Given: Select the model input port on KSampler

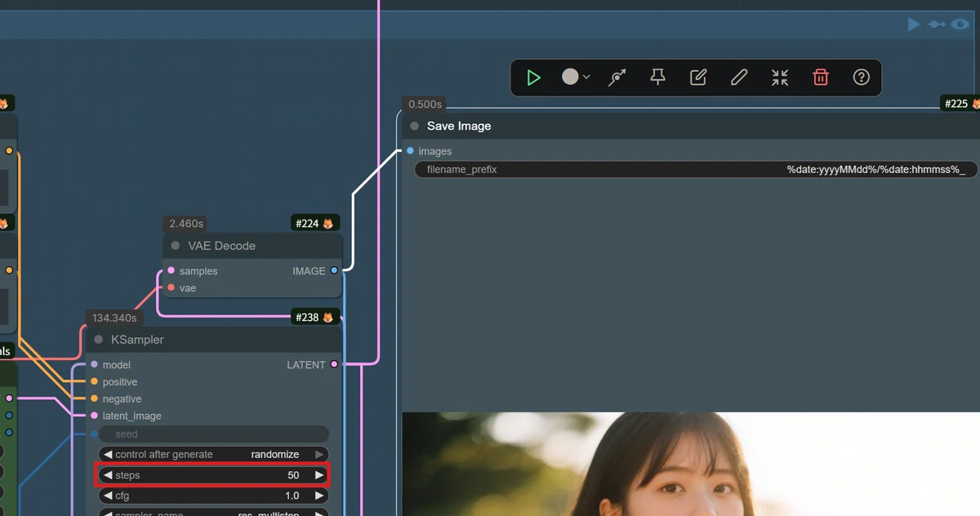Looking at the screenshot, I should tap(94, 365).
